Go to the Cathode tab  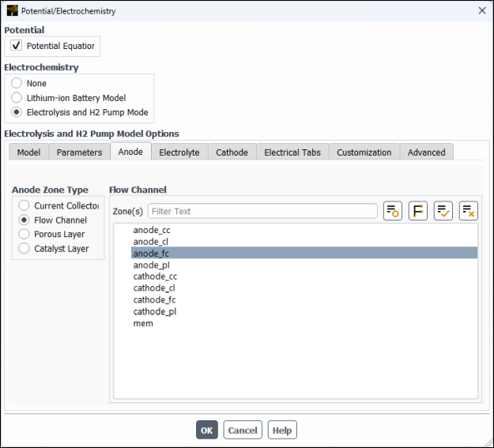[232, 152]
